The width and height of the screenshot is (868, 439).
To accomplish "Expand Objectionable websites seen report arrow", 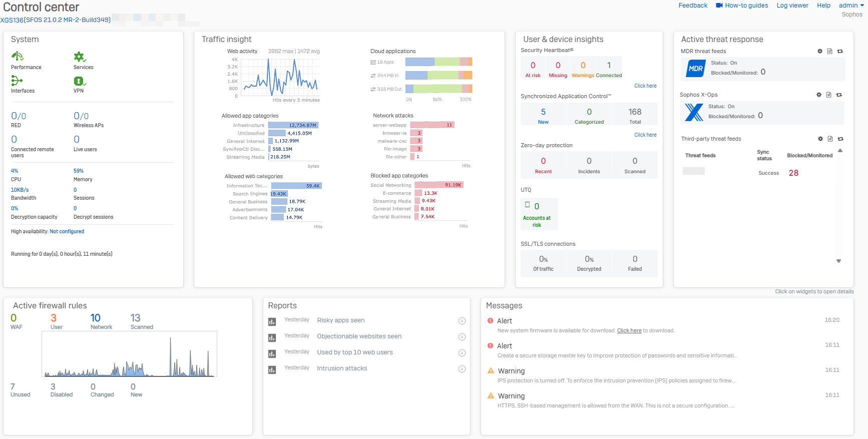I will 462,337.
